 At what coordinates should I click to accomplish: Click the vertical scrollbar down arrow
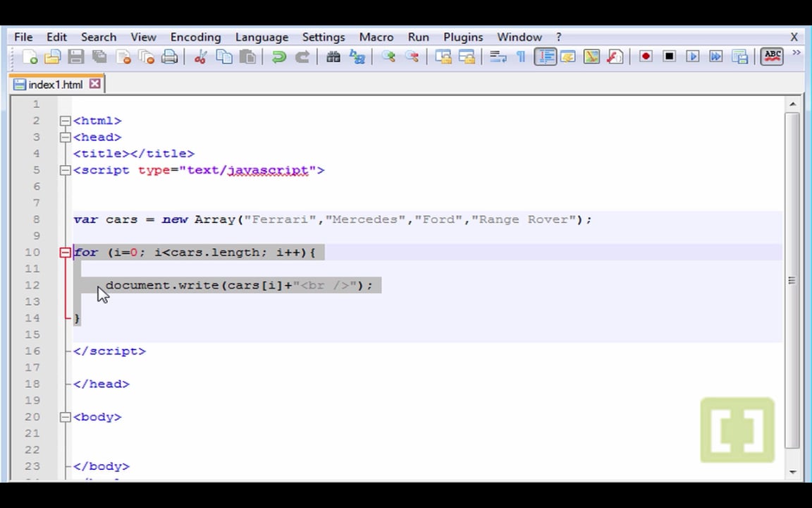[x=792, y=472]
